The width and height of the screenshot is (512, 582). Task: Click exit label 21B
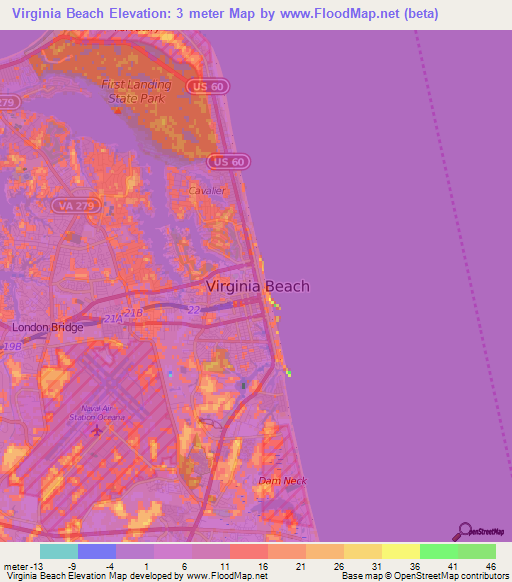(x=133, y=313)
